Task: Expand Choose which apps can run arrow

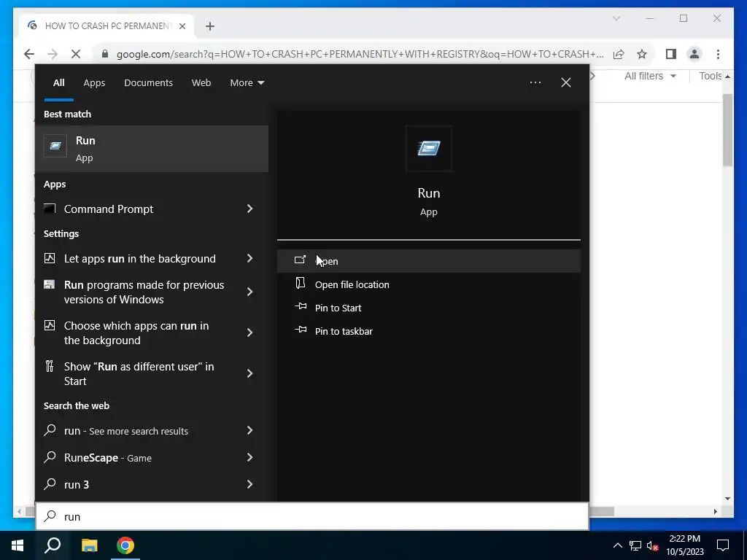Action: point(249,332)
